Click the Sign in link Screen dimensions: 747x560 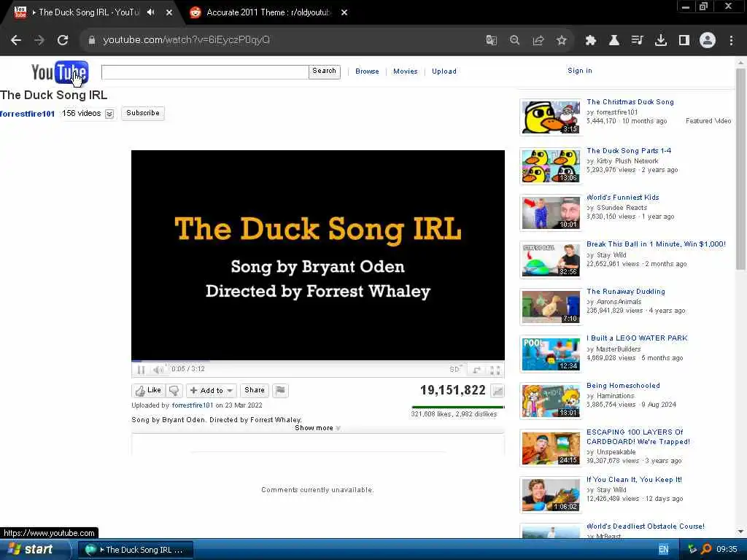580,71
